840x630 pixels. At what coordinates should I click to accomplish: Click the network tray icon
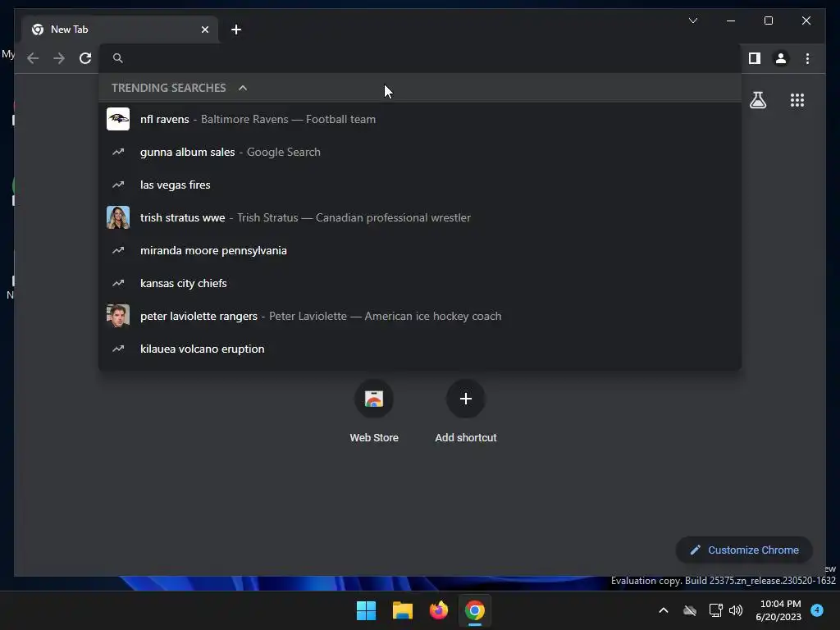pos(715,610)
